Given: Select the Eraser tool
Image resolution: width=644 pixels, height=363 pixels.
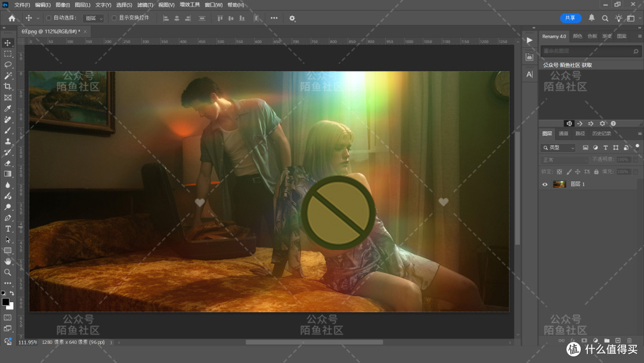Looking at the screenshot, I should pyautogui.click(x=7, y=163).
